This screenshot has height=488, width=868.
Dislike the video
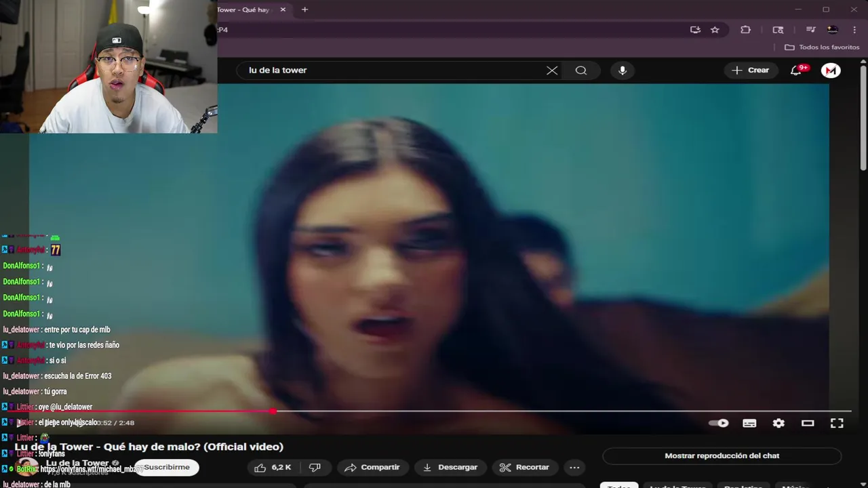coord(315,467)
